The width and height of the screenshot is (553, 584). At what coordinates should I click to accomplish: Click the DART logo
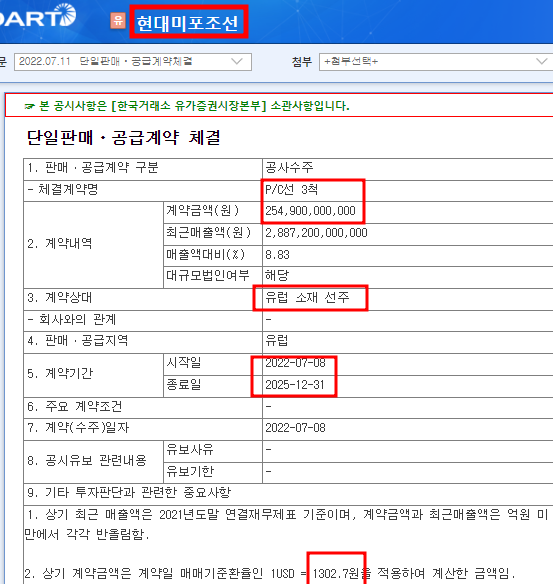coord(37,16)
